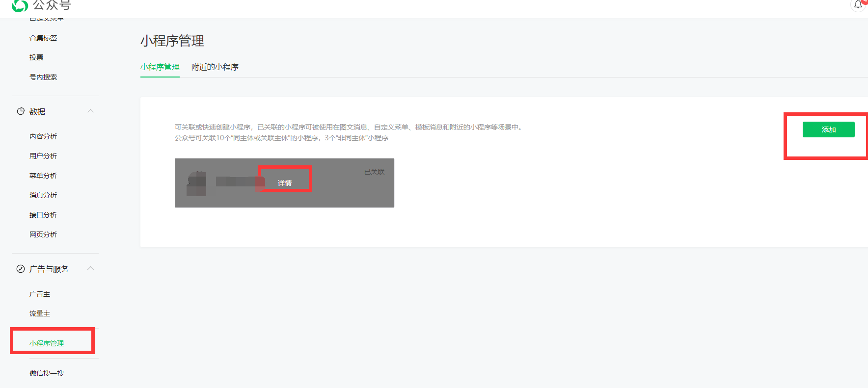Select 菜单分析 in the sidebar
The width and height of the screenshot is (868, 388).
[43, 176]
